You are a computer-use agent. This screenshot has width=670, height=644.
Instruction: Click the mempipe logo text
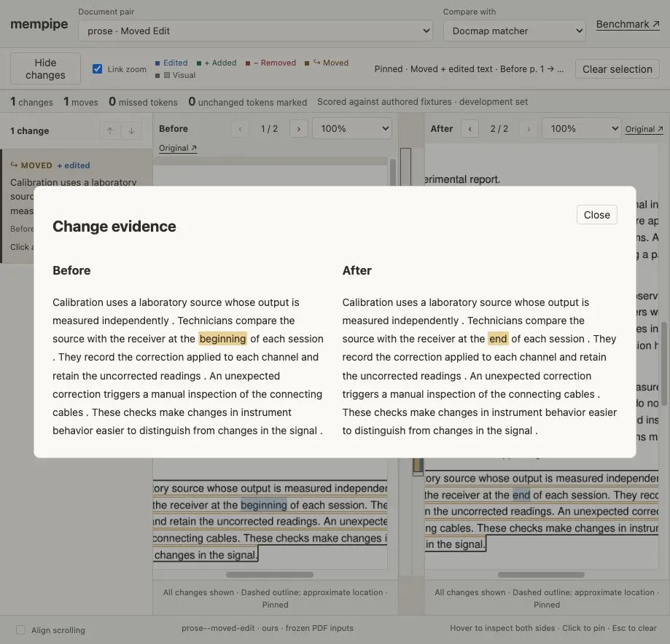pyautogui.click(x=39, y=24)
